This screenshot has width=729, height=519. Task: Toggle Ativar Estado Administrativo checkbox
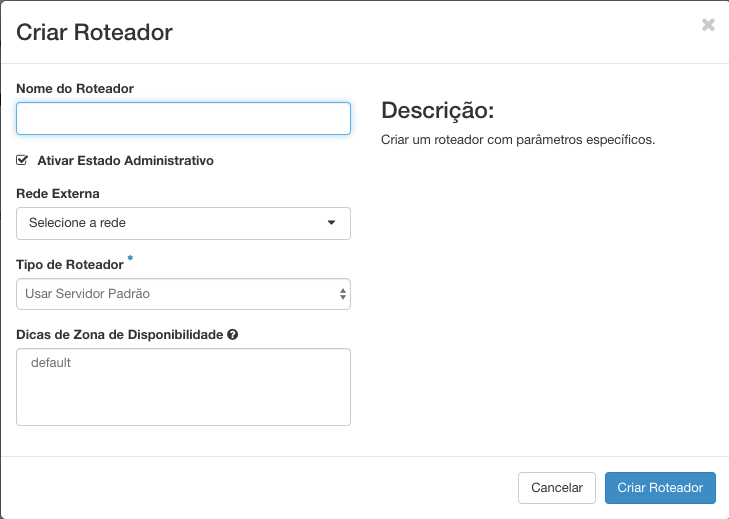(22, 160)
